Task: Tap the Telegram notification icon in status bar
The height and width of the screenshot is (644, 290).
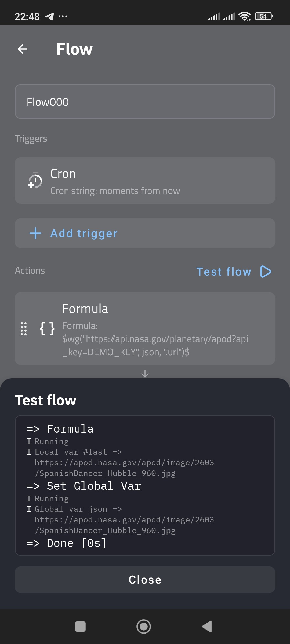Action: (49, 16)
